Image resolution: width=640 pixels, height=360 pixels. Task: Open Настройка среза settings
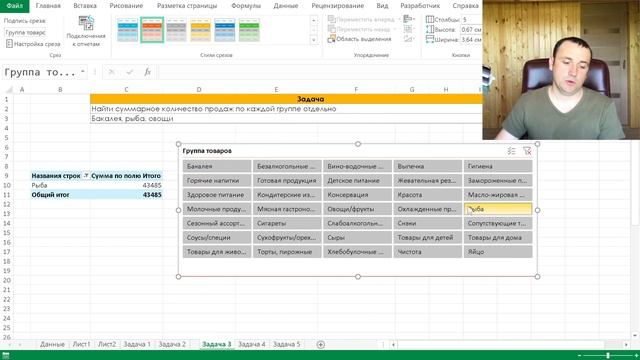click(x=33, y=44)
